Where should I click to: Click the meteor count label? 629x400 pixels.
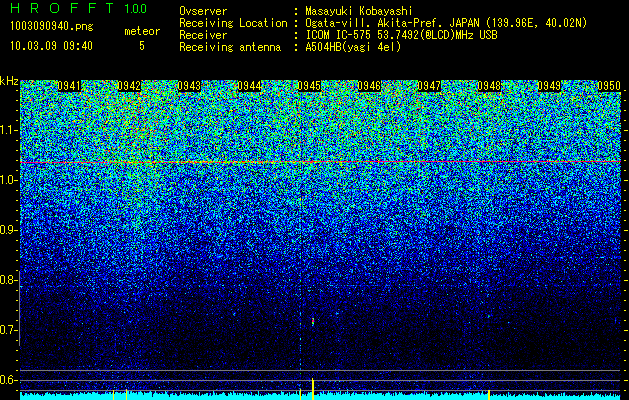[x=142, y=31]
